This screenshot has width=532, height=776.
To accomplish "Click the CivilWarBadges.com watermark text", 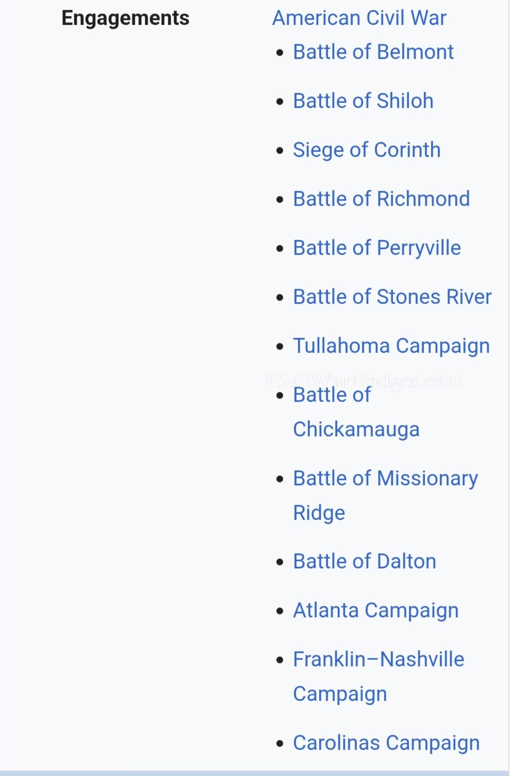I will pos(364,381).
